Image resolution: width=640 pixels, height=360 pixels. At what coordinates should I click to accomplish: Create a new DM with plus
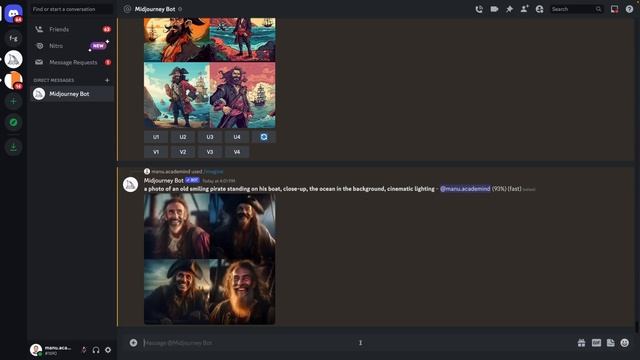click(x=107, y=80)
